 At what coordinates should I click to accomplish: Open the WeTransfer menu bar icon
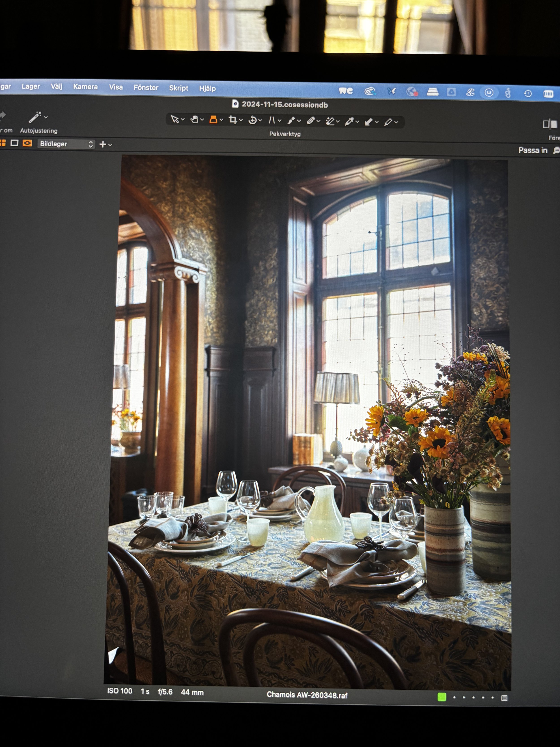pyautogui.click(x=346, y=91)
